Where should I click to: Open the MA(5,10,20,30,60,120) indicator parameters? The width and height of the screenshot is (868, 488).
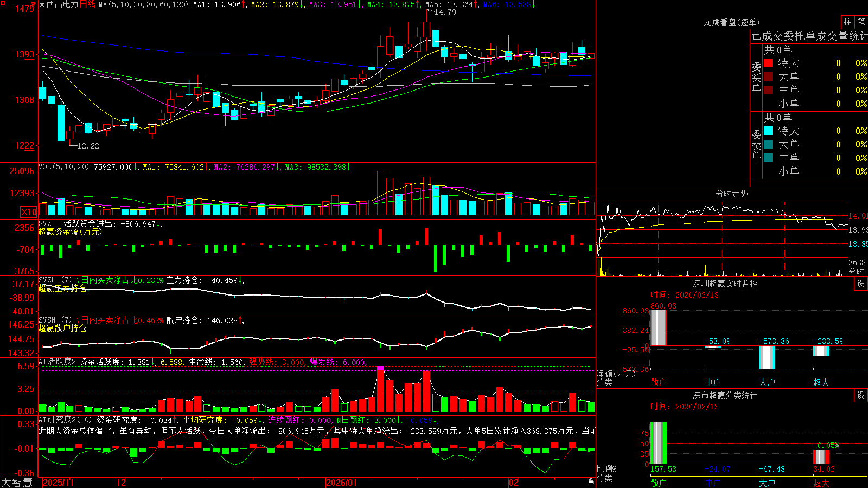(x=144, y=4)
